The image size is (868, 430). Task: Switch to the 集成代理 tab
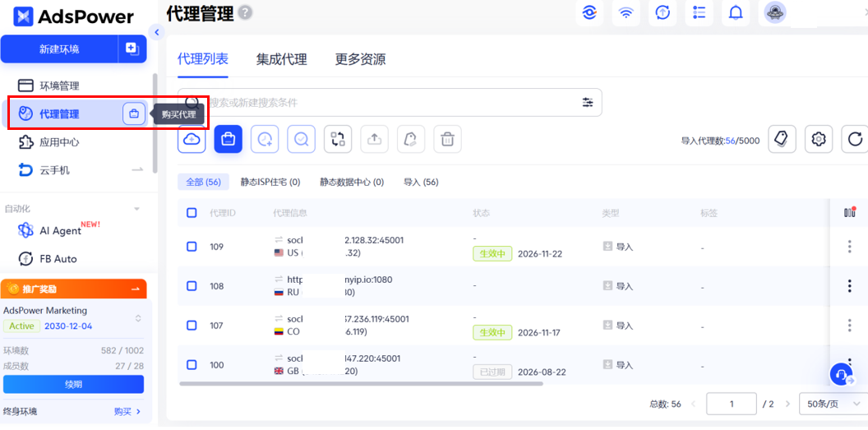click(x=282, y=59)
